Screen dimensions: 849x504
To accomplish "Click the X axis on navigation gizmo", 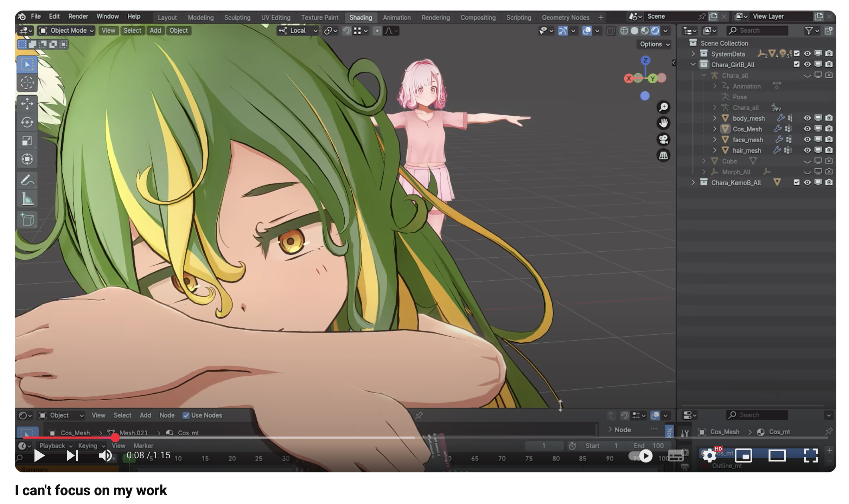I will 628,78.
